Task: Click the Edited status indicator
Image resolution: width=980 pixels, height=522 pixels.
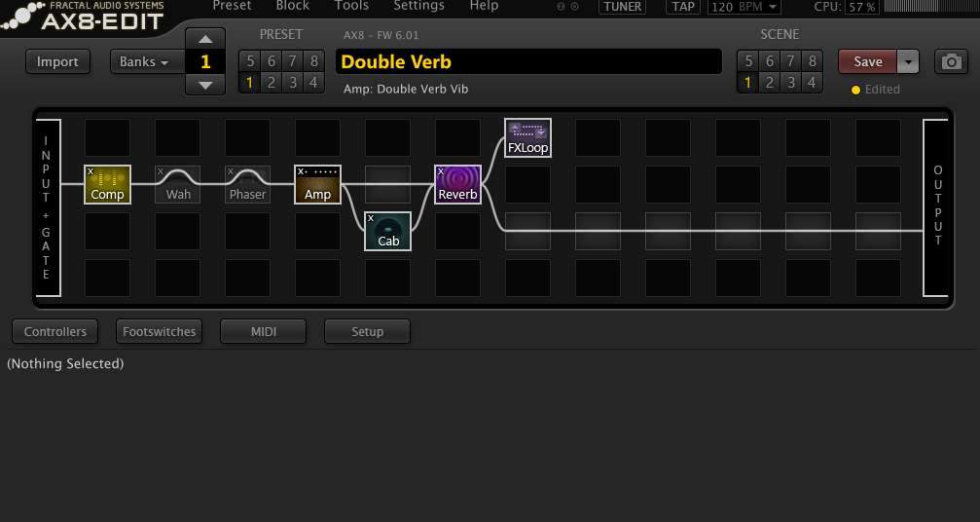Action: 876,90
